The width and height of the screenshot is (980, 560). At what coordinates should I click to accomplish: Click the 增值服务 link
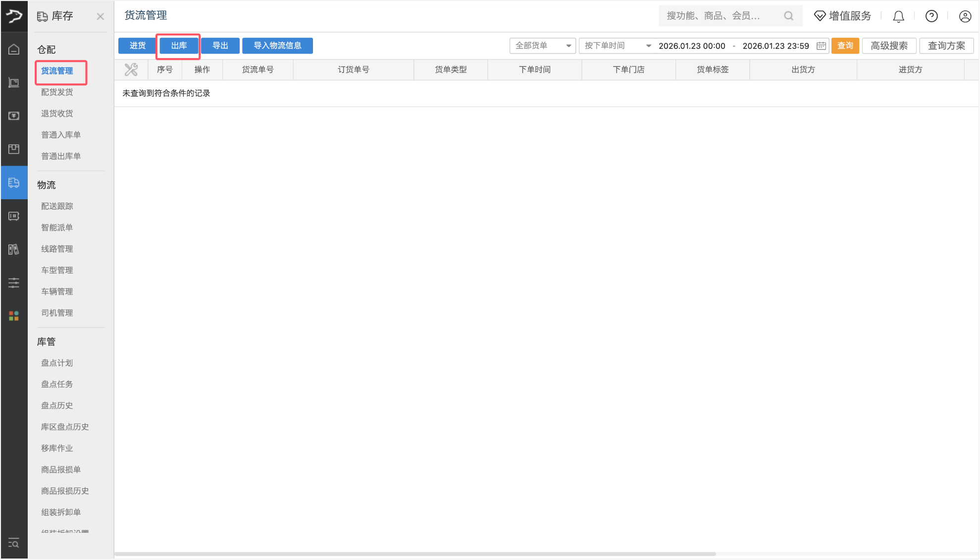843,16
